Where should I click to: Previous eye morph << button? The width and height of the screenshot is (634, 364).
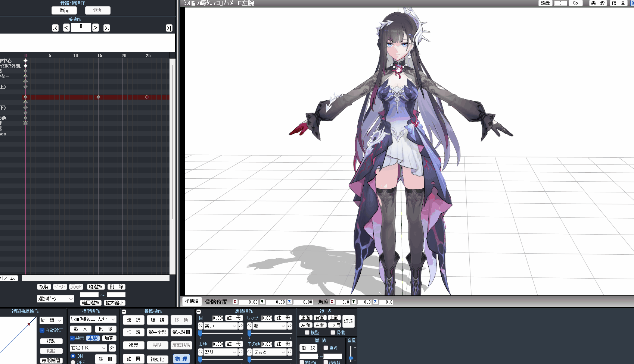point(201,326)
